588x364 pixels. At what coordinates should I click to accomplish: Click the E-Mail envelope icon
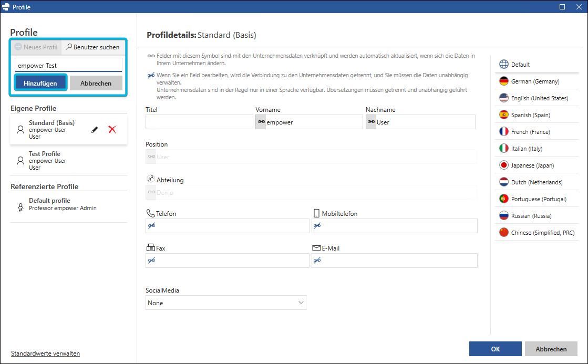316,247
